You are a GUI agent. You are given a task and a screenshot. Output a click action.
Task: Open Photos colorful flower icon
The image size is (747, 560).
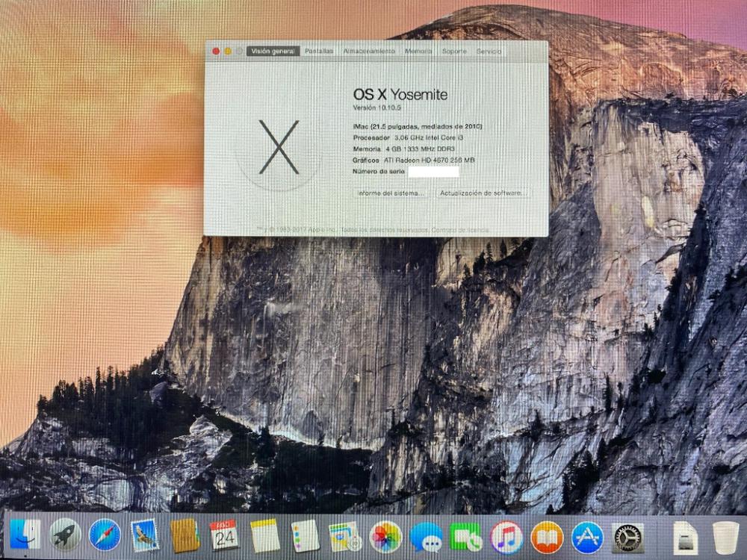385,536
